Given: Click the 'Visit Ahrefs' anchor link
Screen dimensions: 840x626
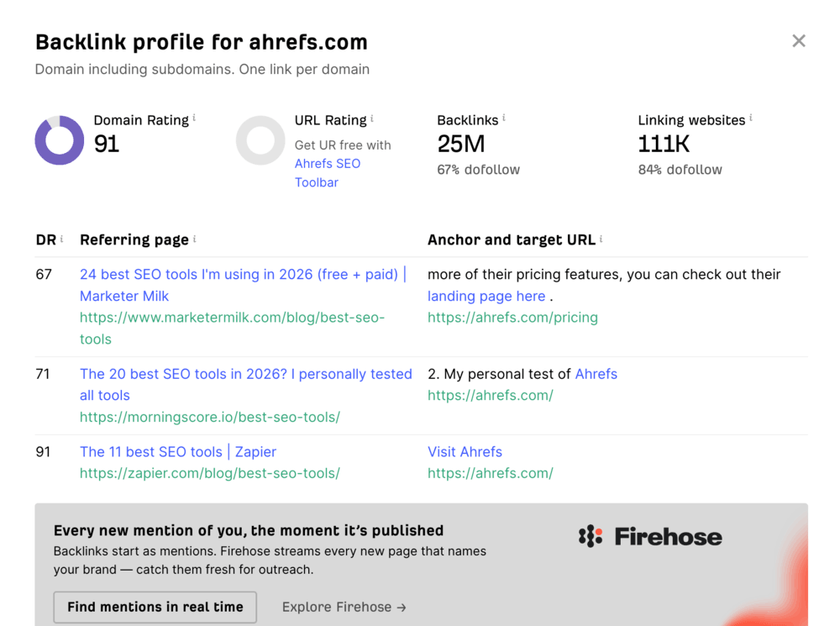Looking at the screenshot, I should [x=465, y=452].
